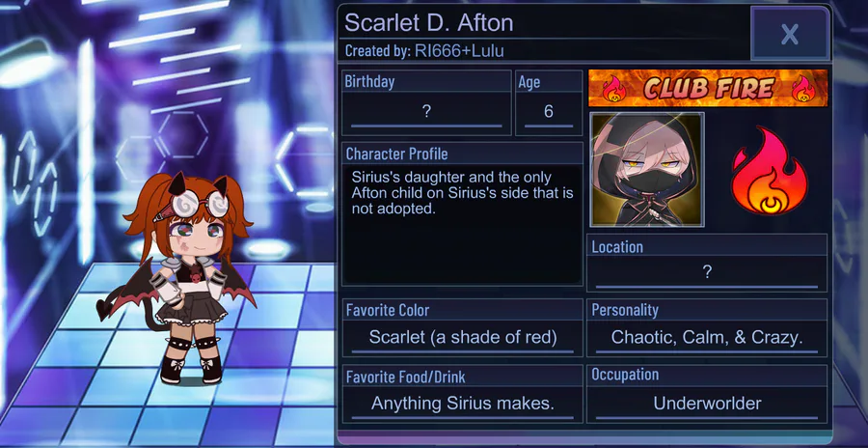This screenshot has height=448, width=868.
Task: Click the large flame club emblem
Action: coord(769,171)
